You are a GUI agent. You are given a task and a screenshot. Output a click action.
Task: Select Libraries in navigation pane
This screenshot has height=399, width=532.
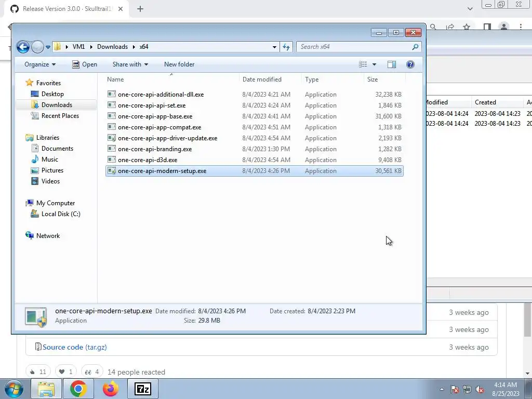43,137
